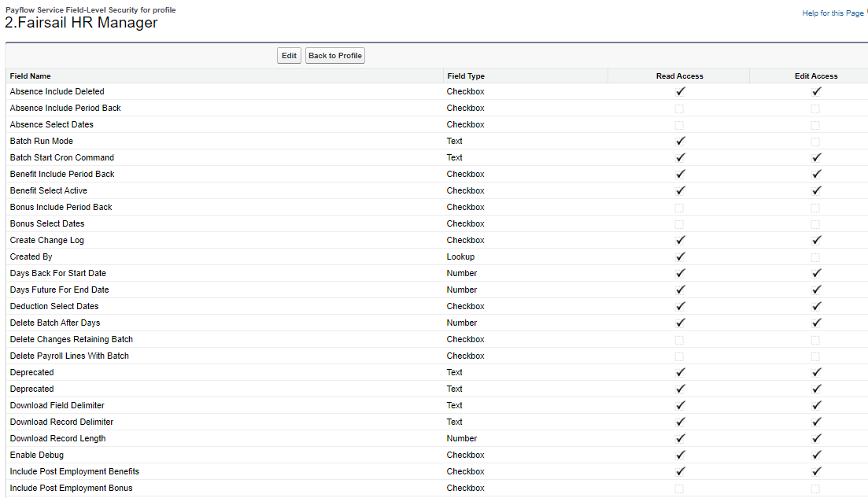The height and width of the screenshot is (498, 868).
Task: Open the Help for this Page link
Action: tap(832, 13)
